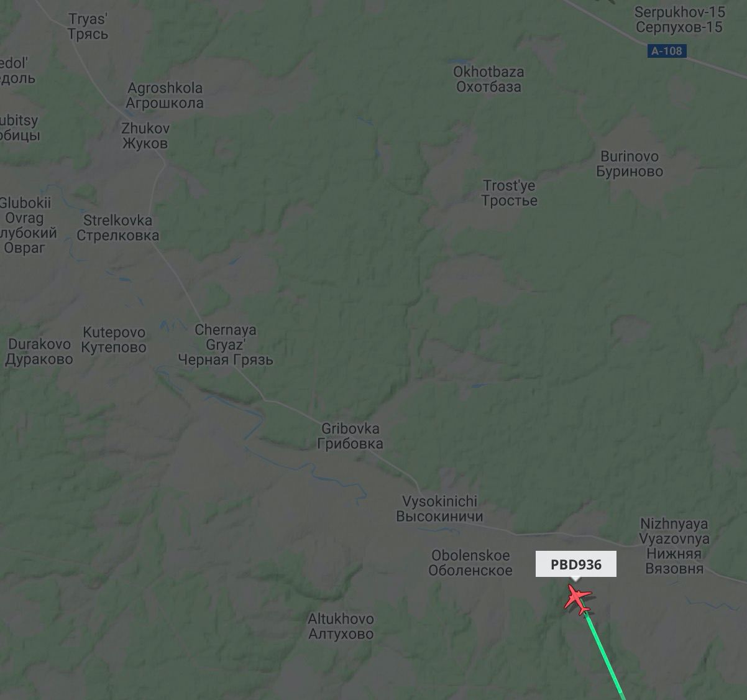Select the Nizhnyaya Vyazovnya label
747x700 pixels.
(674, 546)
